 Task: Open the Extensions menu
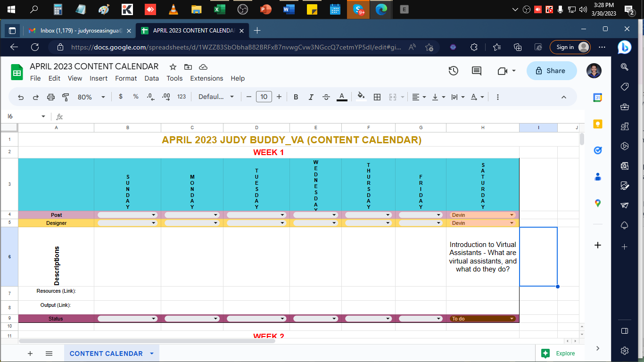tap(206, 78)
